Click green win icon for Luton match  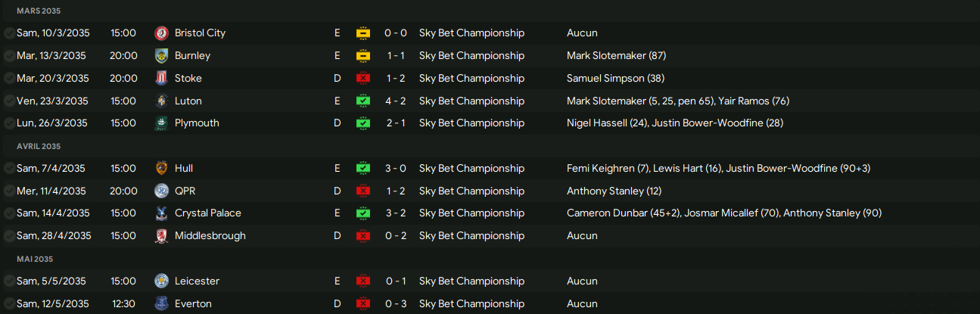[x=363, y=101]
